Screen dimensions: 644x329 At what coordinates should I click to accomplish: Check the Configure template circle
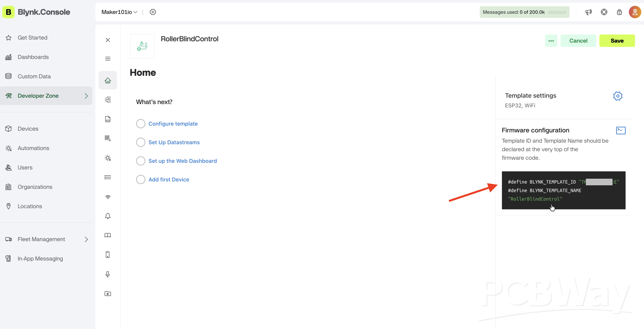point(141,123)
